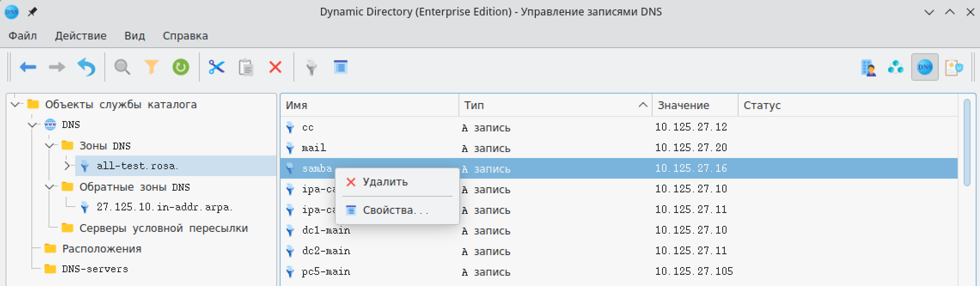Click the blue back arrow icon
This screenshot has width=980, height=286.
coord(28,67)
